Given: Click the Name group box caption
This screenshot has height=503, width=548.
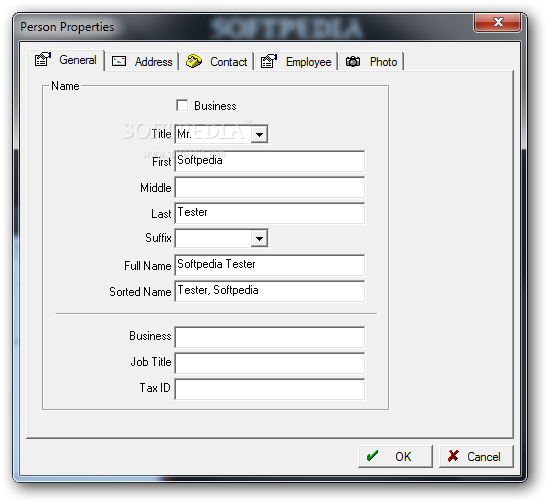Looking at the screenshot, I should (x=65, y=86).
